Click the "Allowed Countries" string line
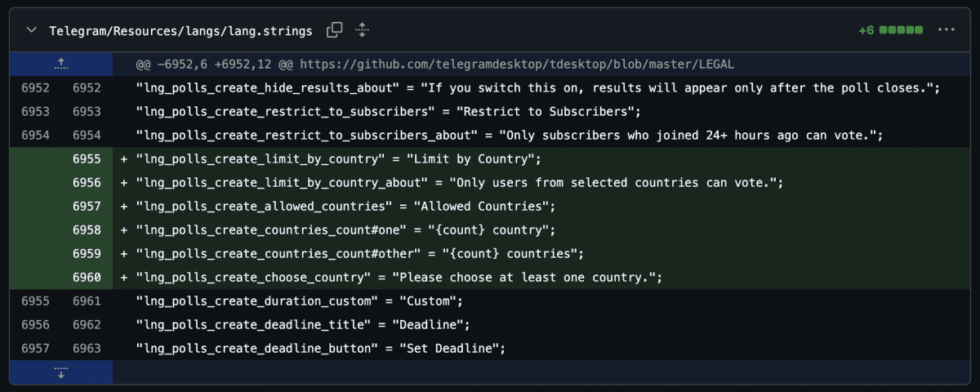 pos(345,207)
